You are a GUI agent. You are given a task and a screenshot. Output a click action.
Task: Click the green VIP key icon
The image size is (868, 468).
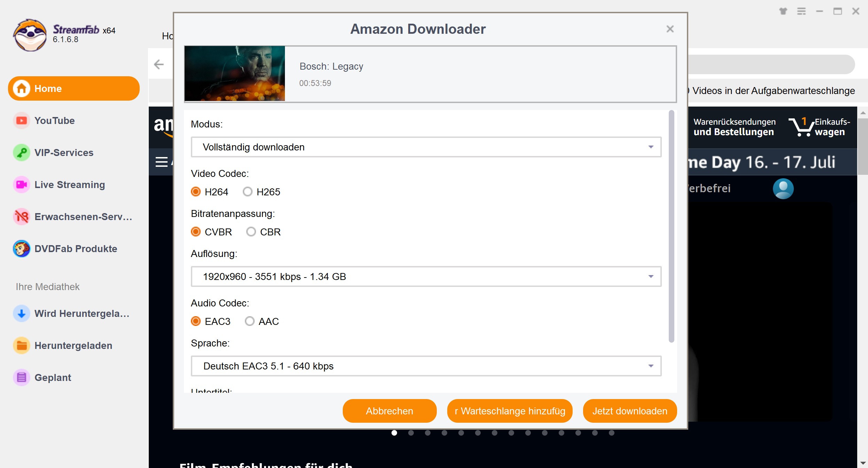click(x=22, y=153)
